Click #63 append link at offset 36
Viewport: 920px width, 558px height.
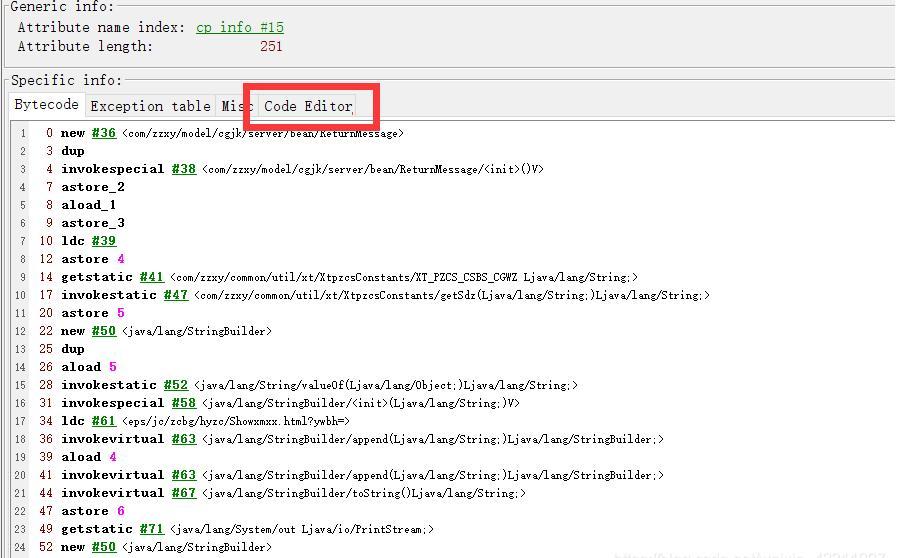[x=183, y=439]
